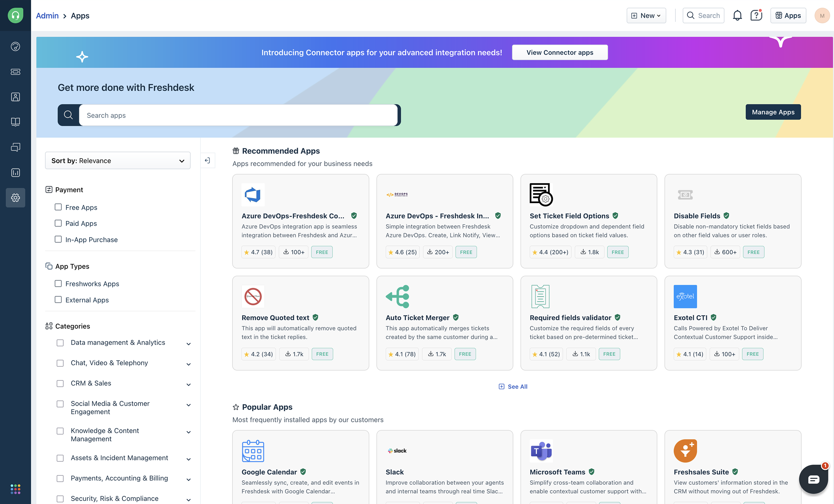The image size is (834, 504).
Task: Collapse the filter sidebar panel arrow
Action: (x=208, y=160)
